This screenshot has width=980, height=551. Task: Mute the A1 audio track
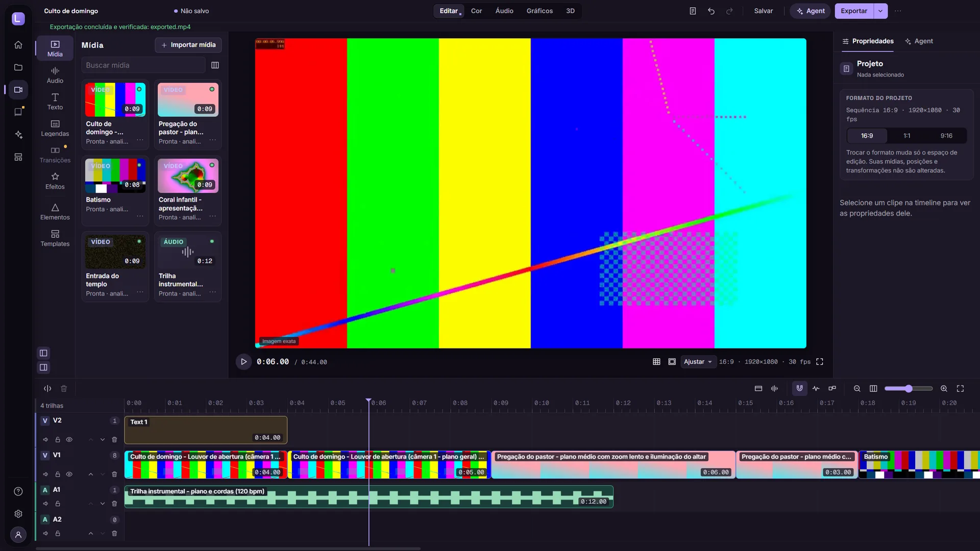45,504
